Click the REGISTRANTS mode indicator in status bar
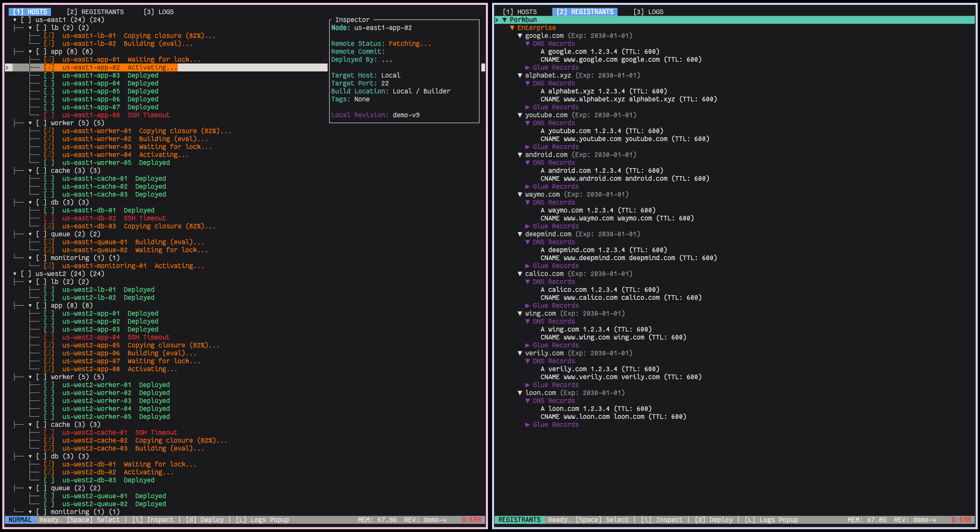Image resolution: width=980 pixels, height=532 pixels. pos(519,520)
